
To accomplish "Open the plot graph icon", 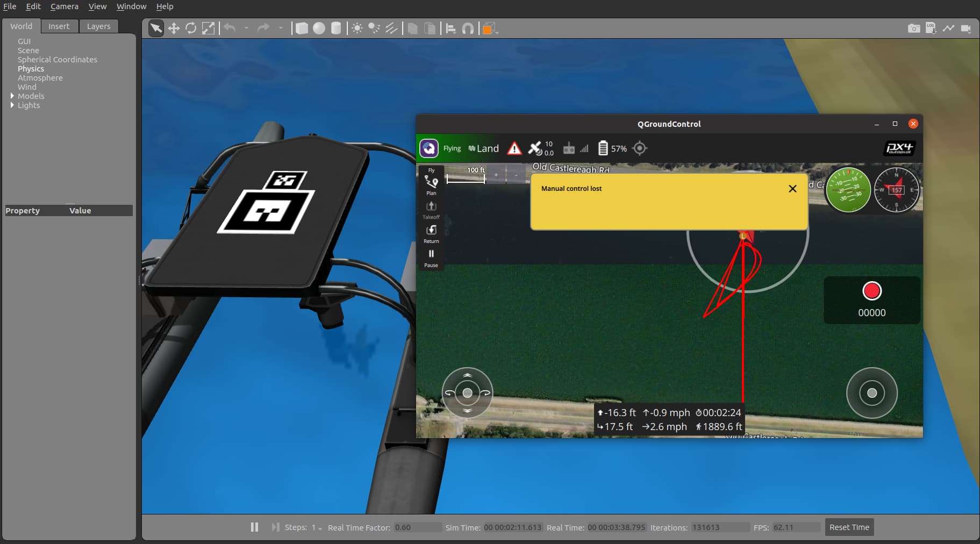I will pyautogui.click(x=948, y=28).
